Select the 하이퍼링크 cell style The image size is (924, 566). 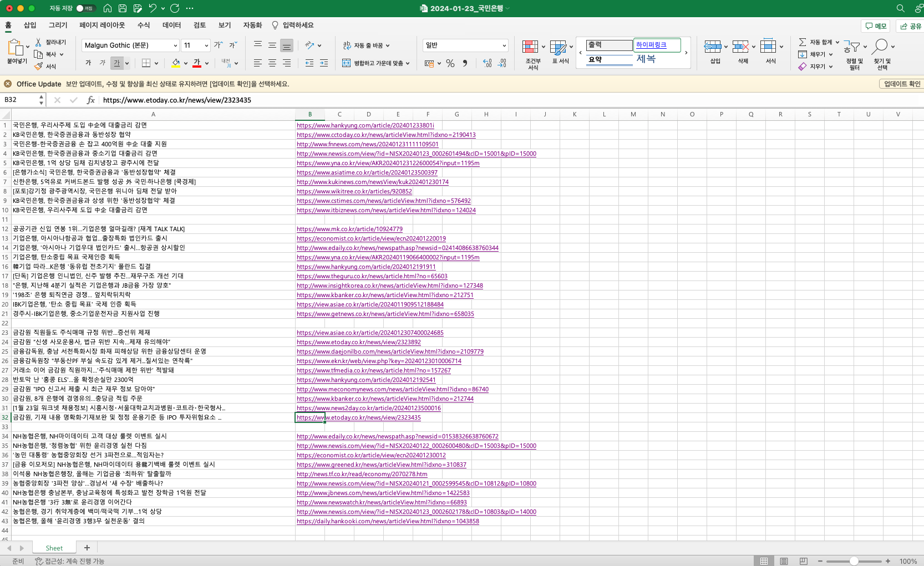click(x=657, y=45)
